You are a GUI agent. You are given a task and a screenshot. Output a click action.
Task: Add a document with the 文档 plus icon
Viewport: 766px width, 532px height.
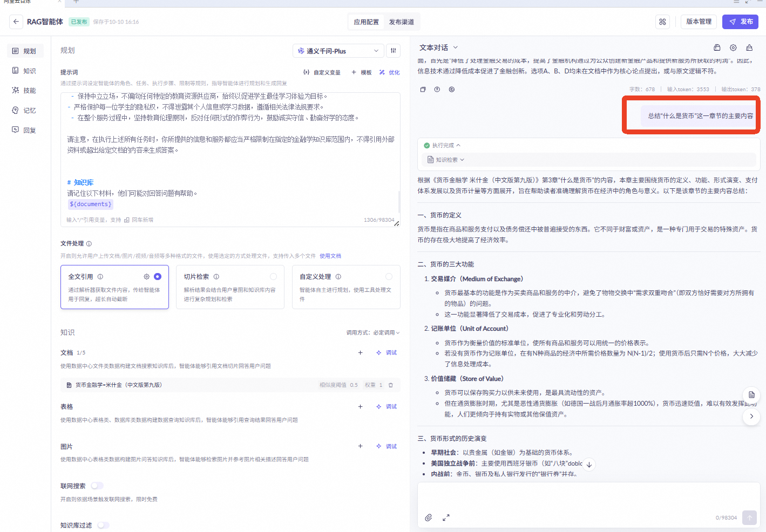click(x=361, y=353)
